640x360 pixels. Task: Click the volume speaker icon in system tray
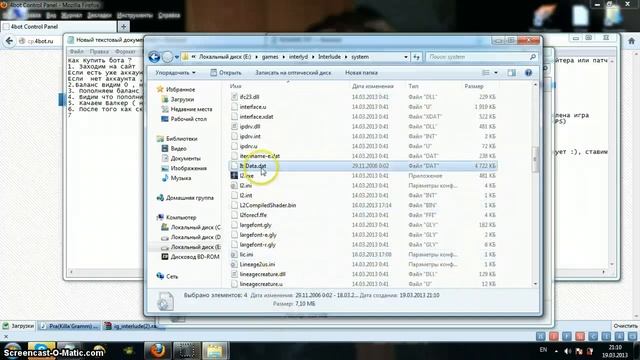[x=568, y=351]
